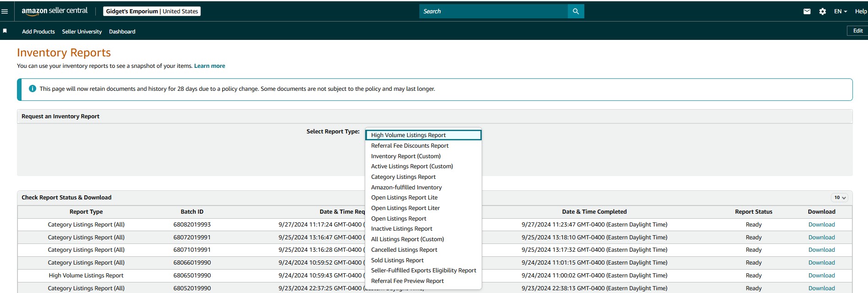Select Open Listings Report Liter option

pos(423,208)
